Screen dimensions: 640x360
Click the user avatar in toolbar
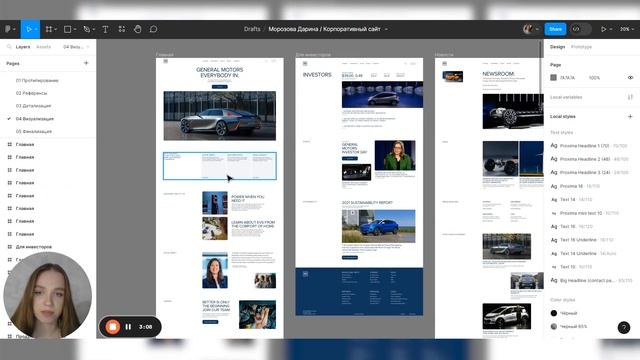[528, 29]
